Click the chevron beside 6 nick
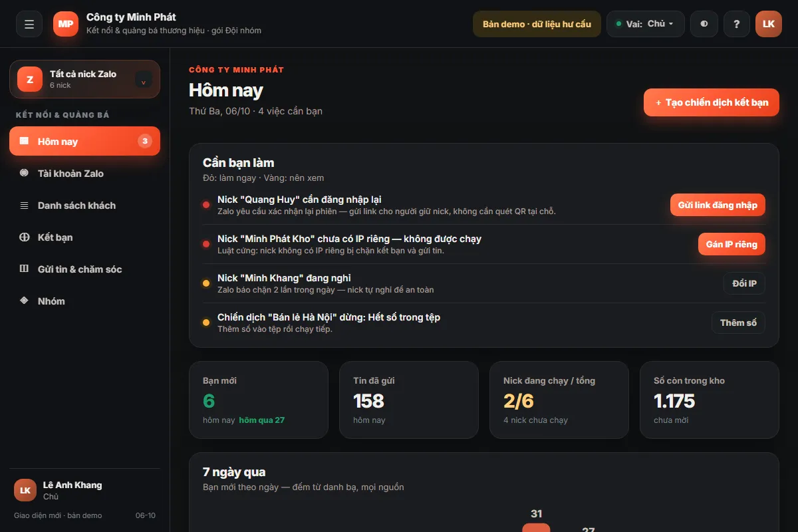 (x=144, y=80)
